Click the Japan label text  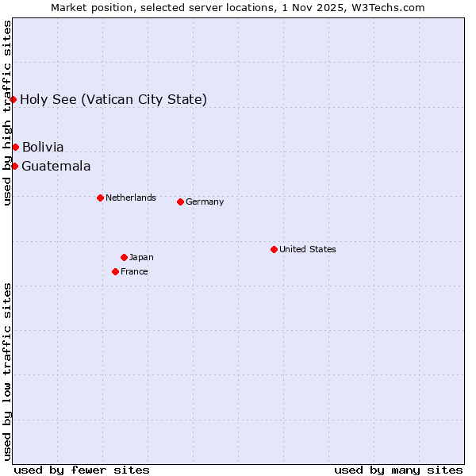[x=141, y=257]
